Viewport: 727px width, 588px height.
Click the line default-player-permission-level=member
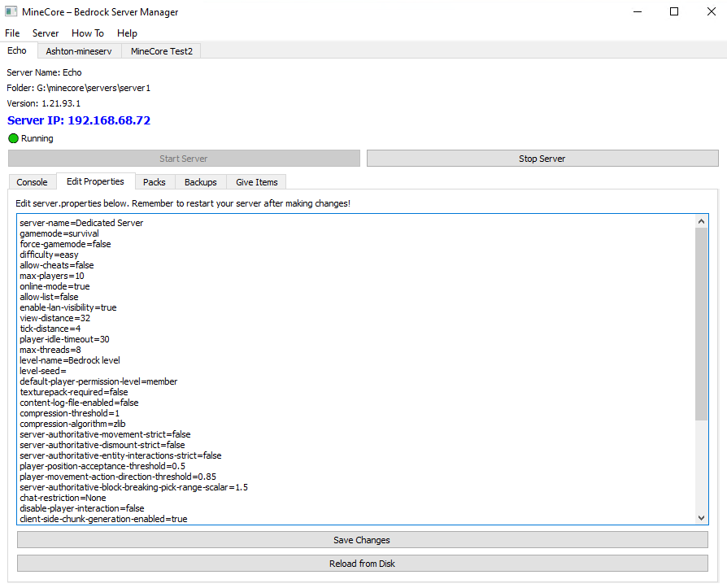(x=98, y=381)
